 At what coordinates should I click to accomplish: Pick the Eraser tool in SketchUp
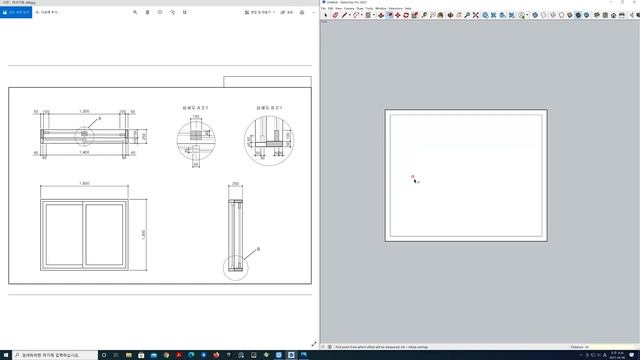click(335, 15)
